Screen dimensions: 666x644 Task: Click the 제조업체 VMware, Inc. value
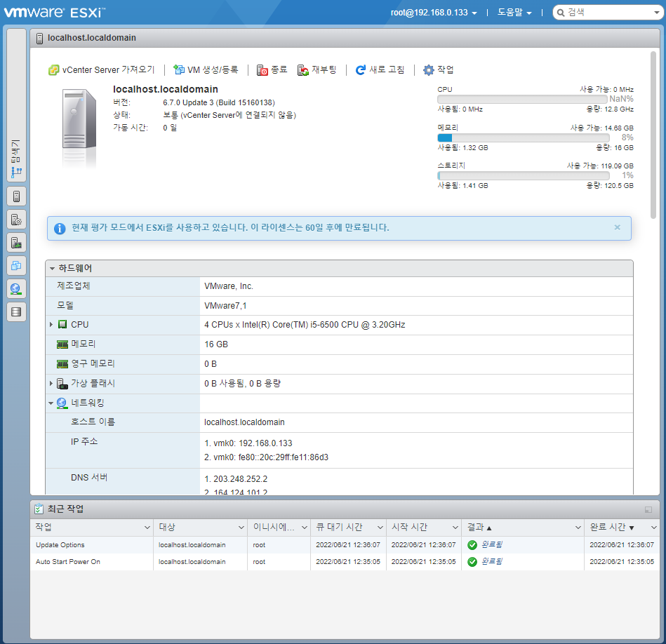pyautogui.click(x=229, y=286)
